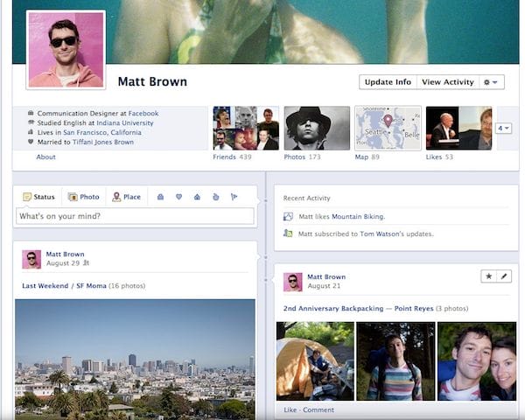Image resolution: width=525 pixels, height=420 pixels.
Task: Open the San Francisco skyline photo
Action: (135, 360)
